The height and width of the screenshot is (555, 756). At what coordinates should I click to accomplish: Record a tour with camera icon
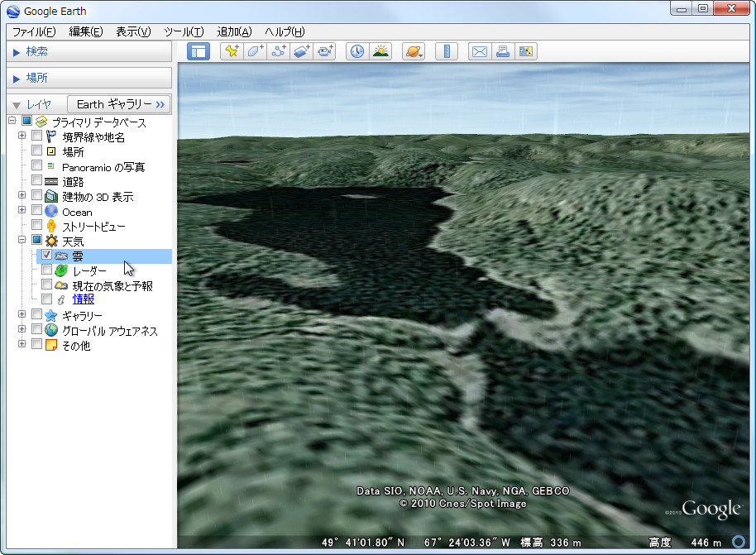pos(324,51)
